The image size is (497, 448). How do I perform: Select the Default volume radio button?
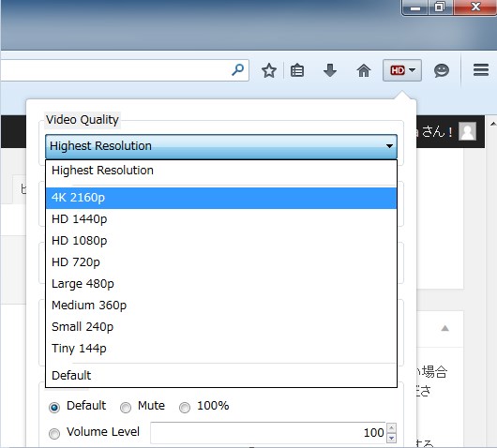54,407
